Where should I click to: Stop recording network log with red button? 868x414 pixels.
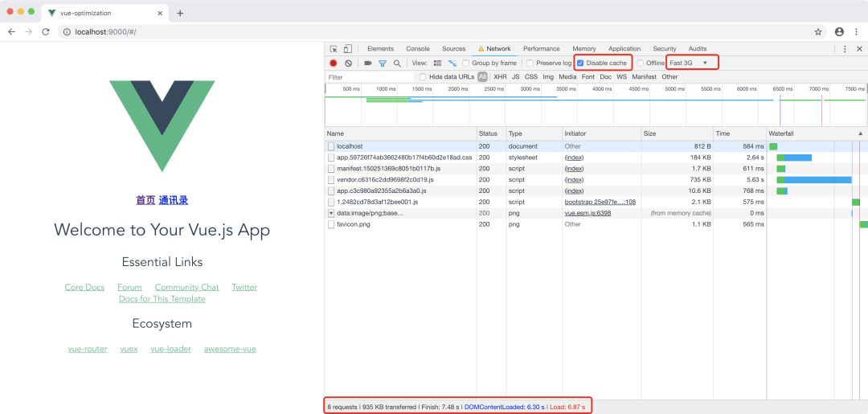point(334,63)
